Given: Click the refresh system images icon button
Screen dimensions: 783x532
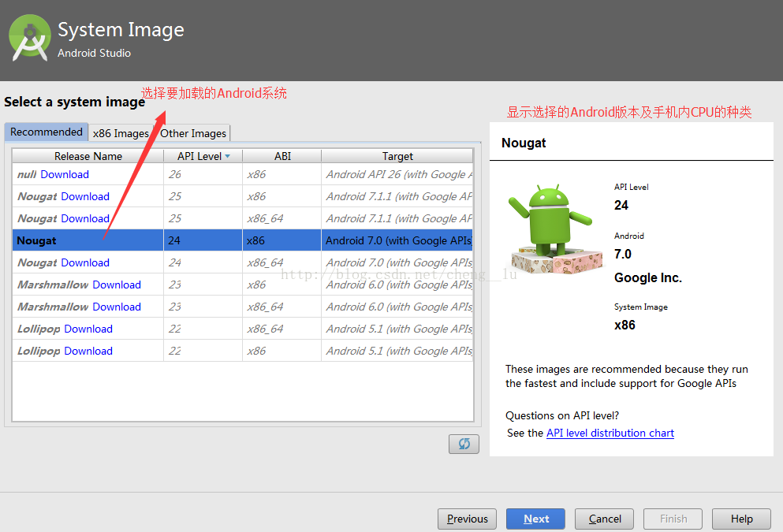Looking at the screenshot, I should tap(464, 444).
